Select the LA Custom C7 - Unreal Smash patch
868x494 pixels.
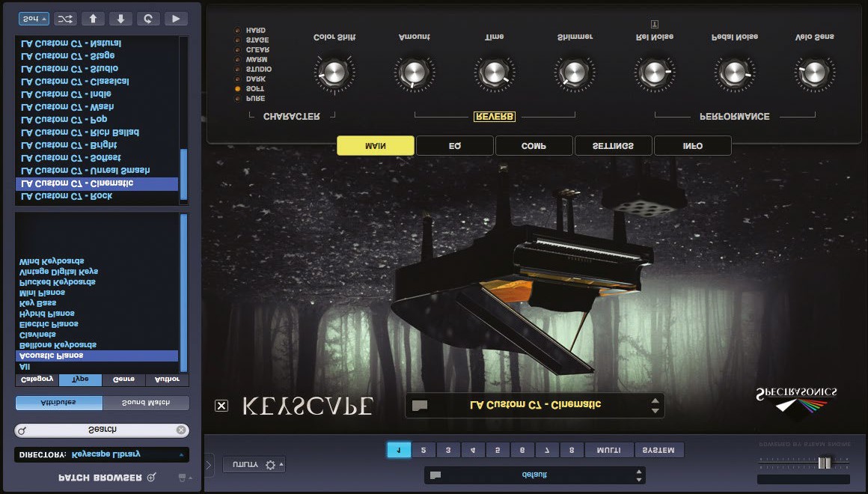click(x=97, y=171)
